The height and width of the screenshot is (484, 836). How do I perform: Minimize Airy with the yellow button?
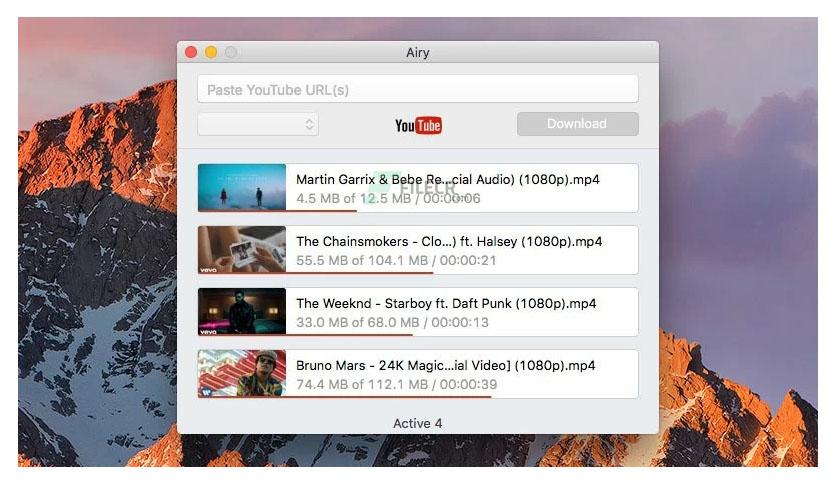[x=211, y=52]
